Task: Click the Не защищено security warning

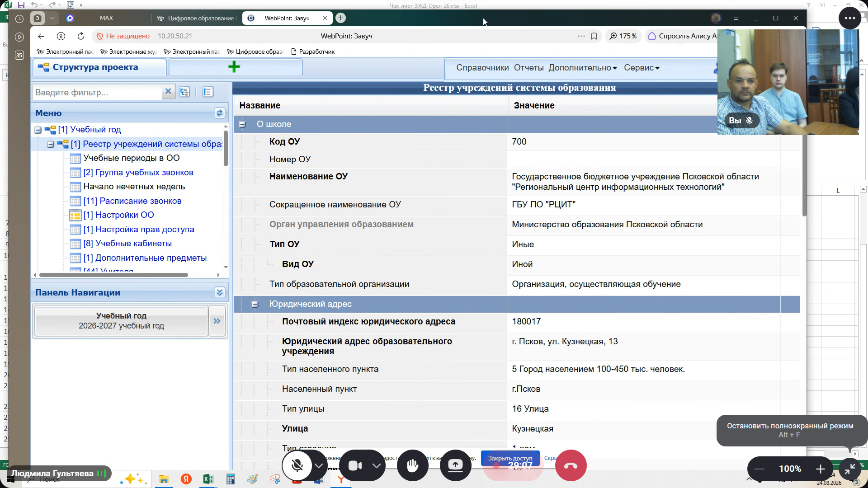Action: click(123, 36)
